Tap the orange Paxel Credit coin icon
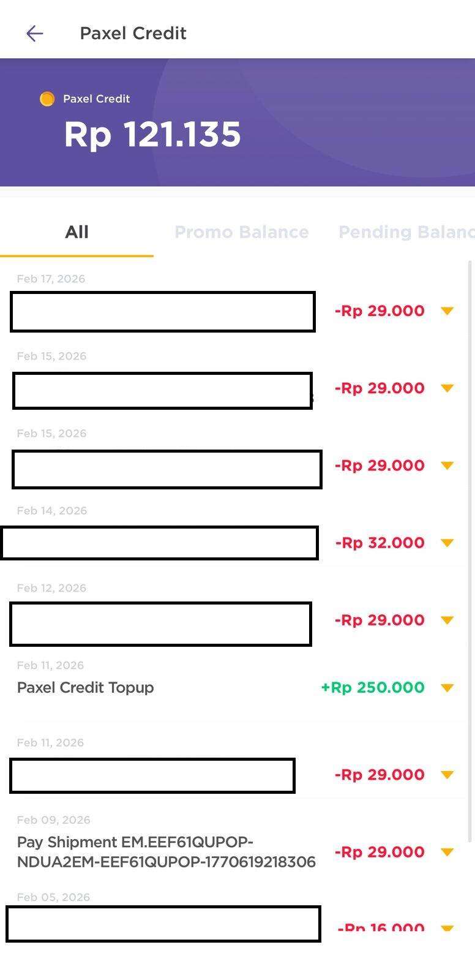This screenshot has width=475, height=980. (x=47, y=99)
